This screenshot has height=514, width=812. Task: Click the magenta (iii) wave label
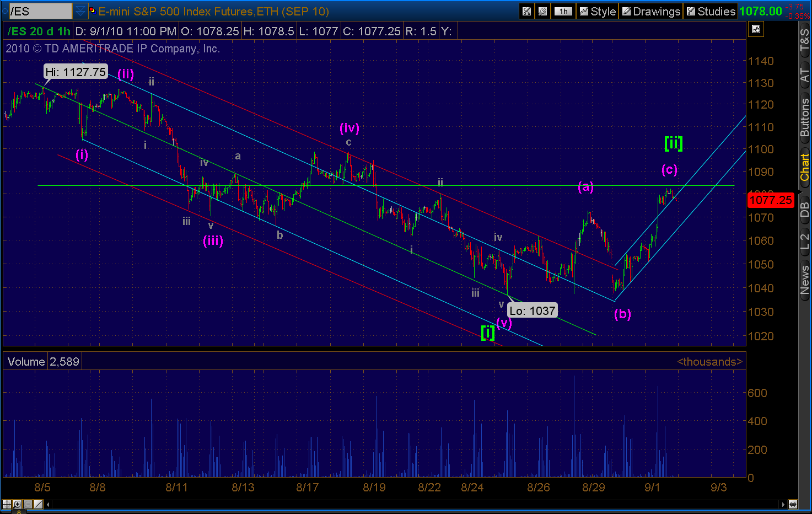point(213,240)
